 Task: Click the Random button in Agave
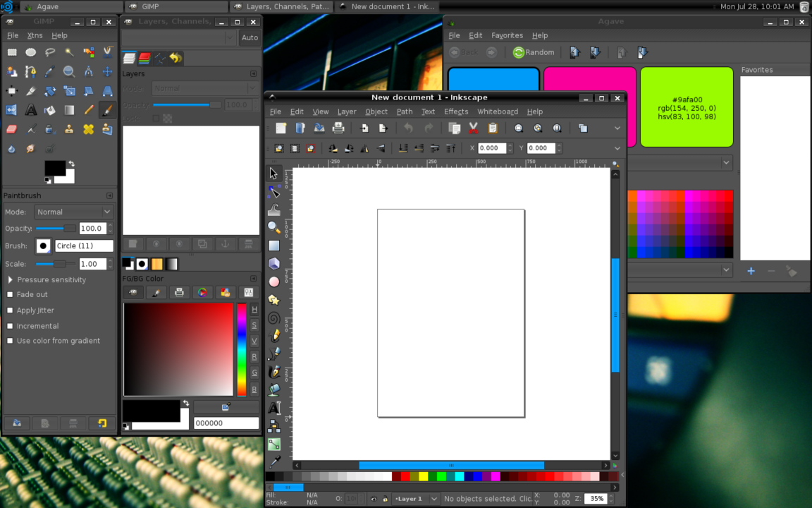(534, 52)
